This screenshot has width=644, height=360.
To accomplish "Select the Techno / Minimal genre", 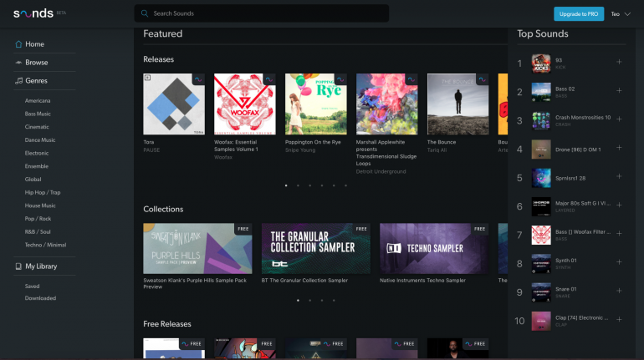I will (45, 245).
